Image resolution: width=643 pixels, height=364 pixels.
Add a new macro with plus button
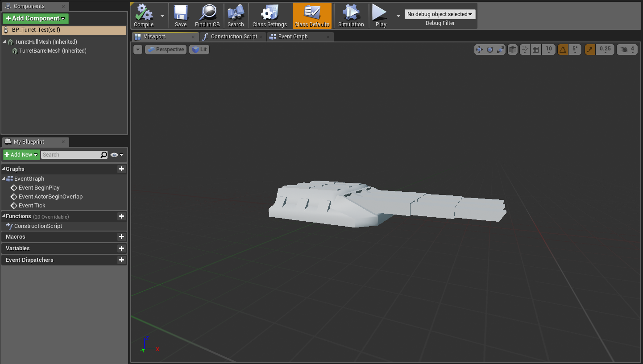pos(121,237)
